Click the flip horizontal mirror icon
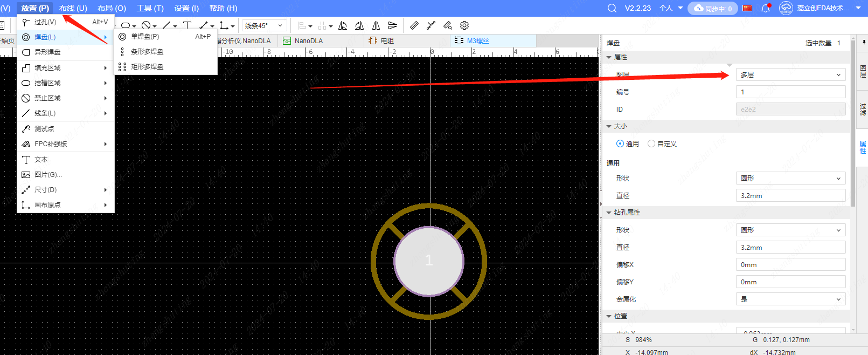 tap(376, 25)
